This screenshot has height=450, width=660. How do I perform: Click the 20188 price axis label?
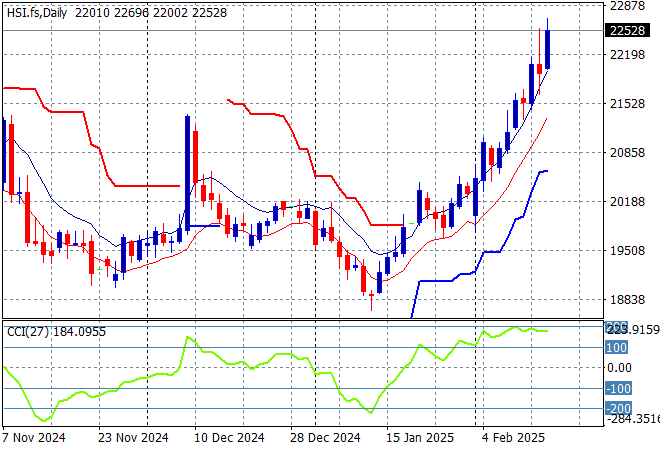point(628,202)
